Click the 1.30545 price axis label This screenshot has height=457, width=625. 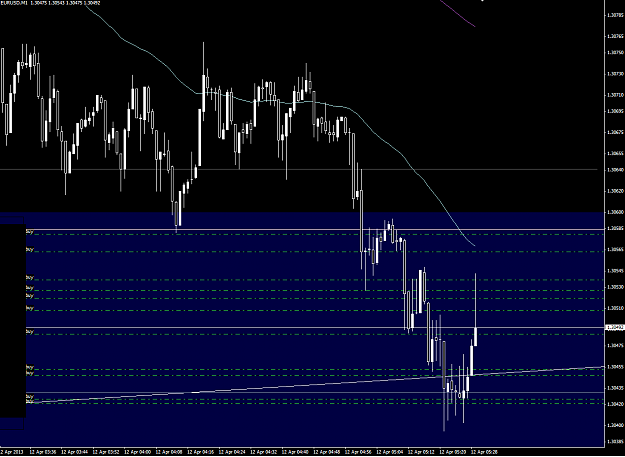click(x=615, y=271)
